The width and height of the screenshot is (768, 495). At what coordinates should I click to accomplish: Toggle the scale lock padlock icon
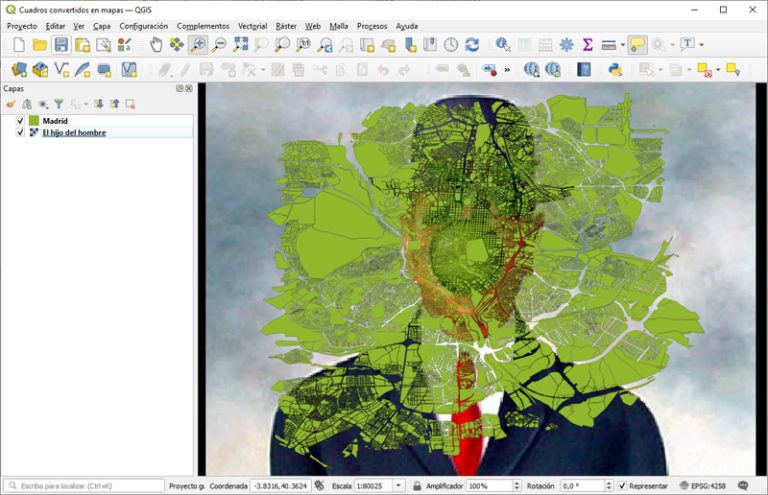(x=417, y=486)
